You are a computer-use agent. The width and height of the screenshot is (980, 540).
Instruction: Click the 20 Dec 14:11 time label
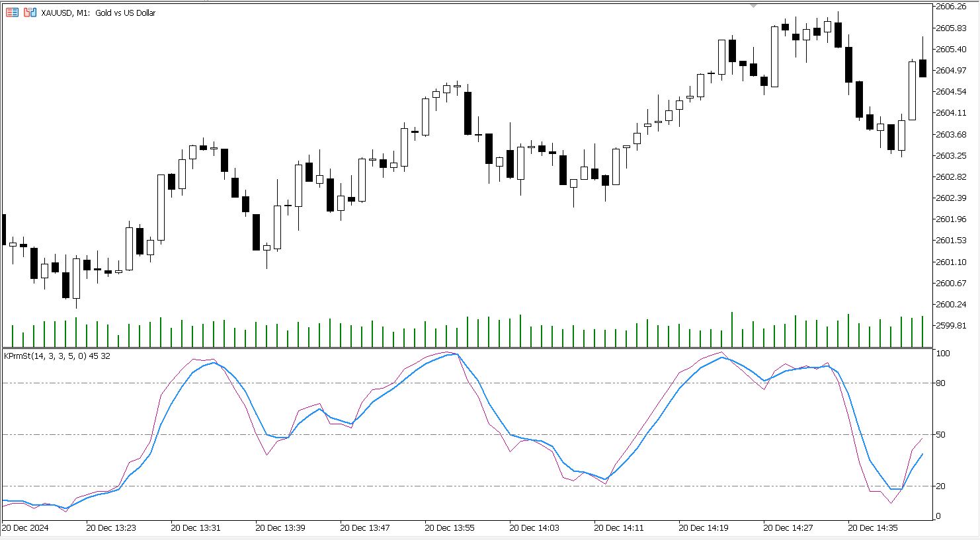click(618, 528)
